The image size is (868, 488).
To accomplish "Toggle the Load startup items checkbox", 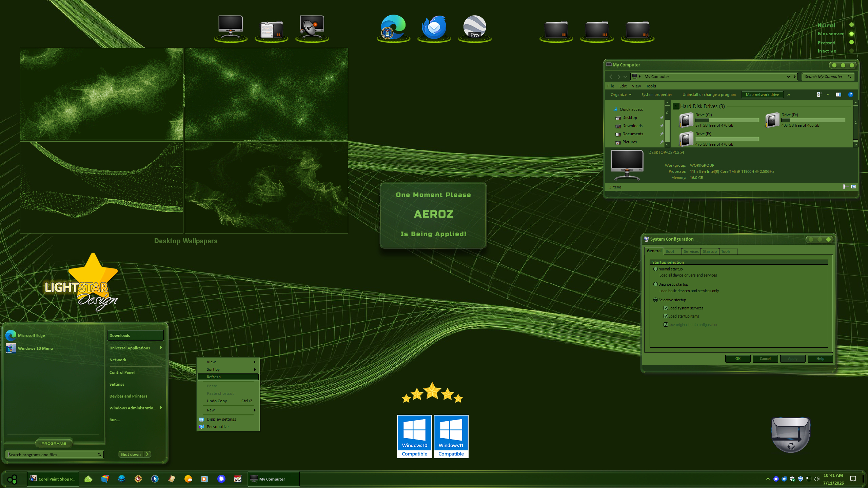I will click(x=666, y=316).
